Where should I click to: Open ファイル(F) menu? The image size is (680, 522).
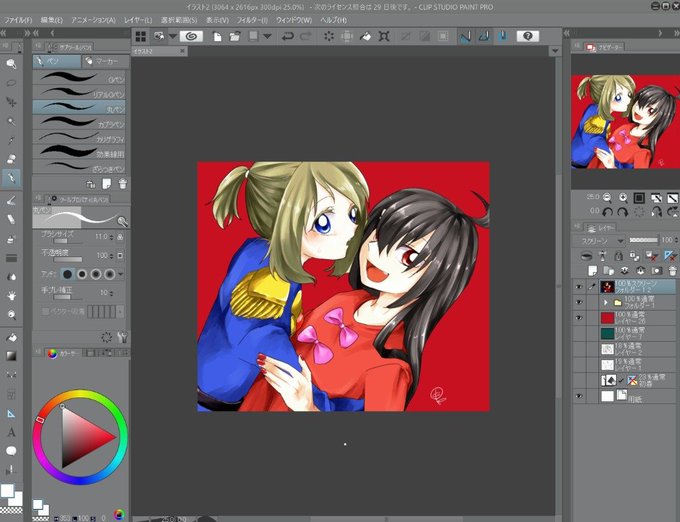18,20
